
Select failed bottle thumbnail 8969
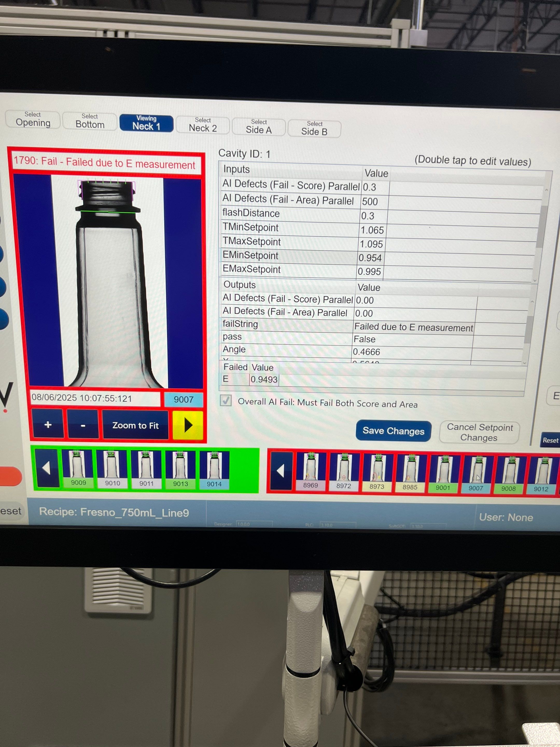pos(310,472)
